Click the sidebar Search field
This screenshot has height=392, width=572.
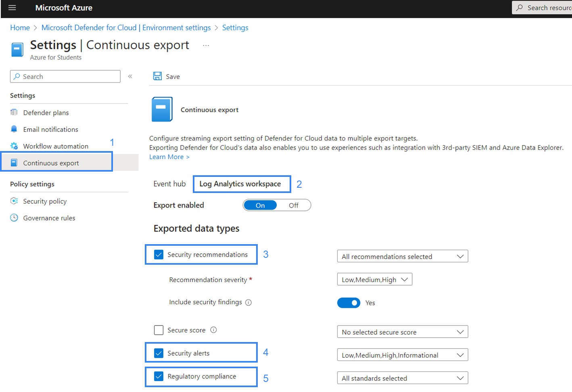(65, 76)
